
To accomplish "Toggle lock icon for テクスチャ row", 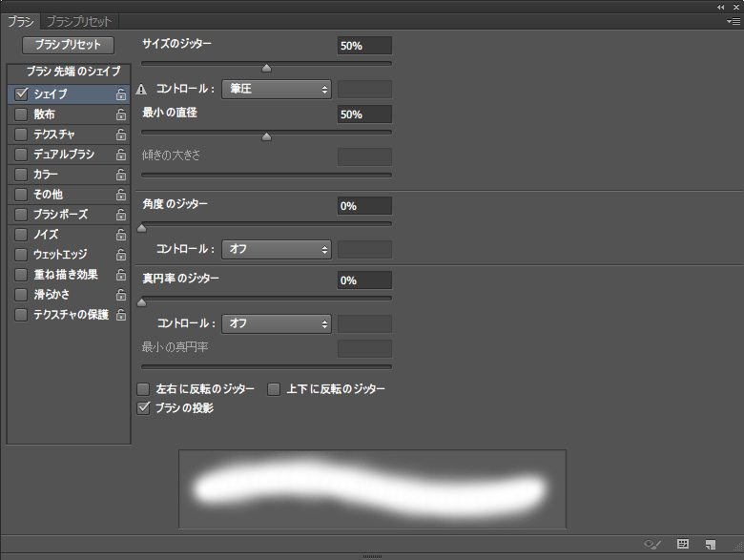I will [x=121, y=135].
